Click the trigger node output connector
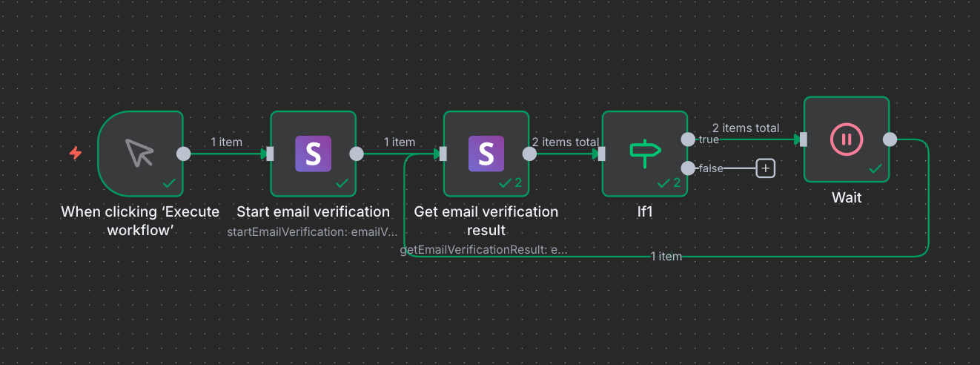Viewport: 980px width, 365px height. tap(183, 154)
